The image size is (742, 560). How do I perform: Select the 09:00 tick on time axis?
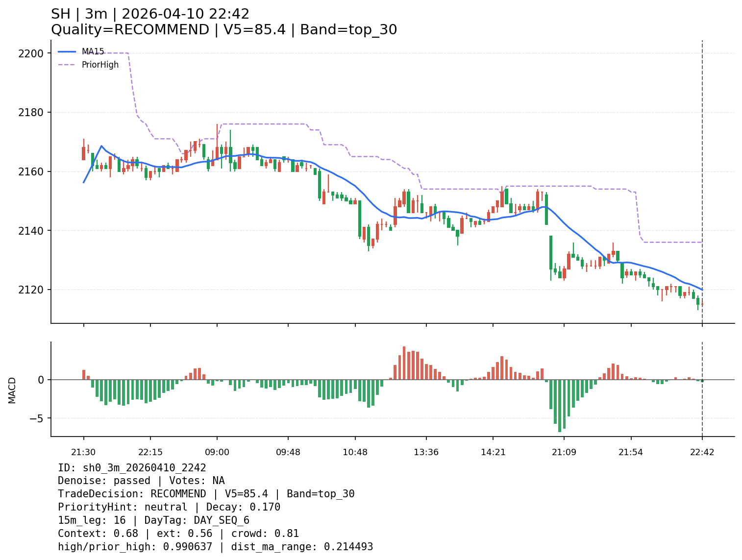(x=217, y=452)
